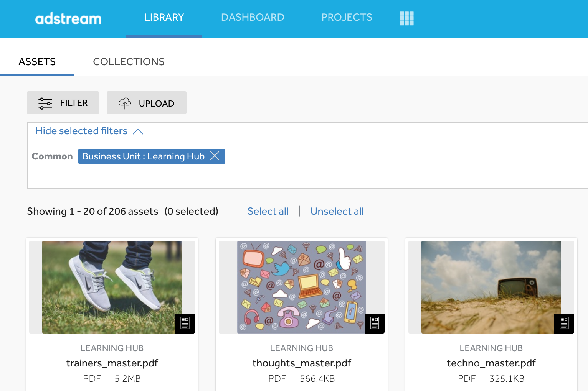The height and width of the screenshot is (391, 588).
Task: Open the Filter panel button
Action: (x=63, y=103)
